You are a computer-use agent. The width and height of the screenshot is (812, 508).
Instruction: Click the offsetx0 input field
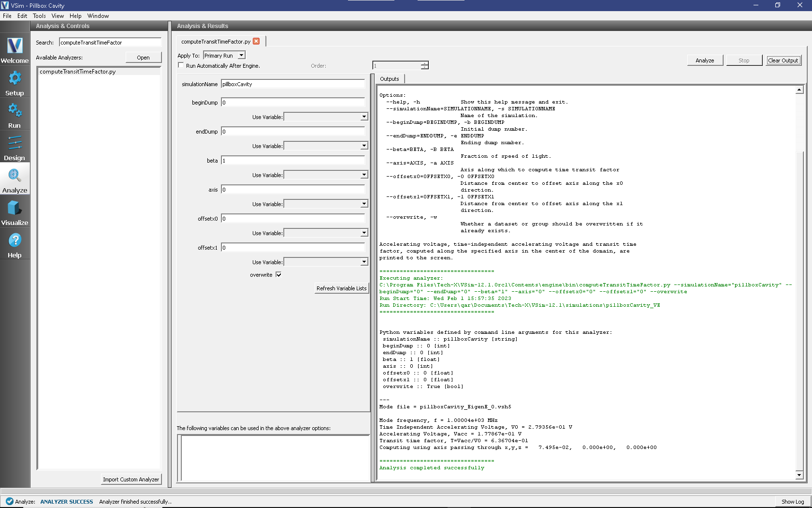293,219
